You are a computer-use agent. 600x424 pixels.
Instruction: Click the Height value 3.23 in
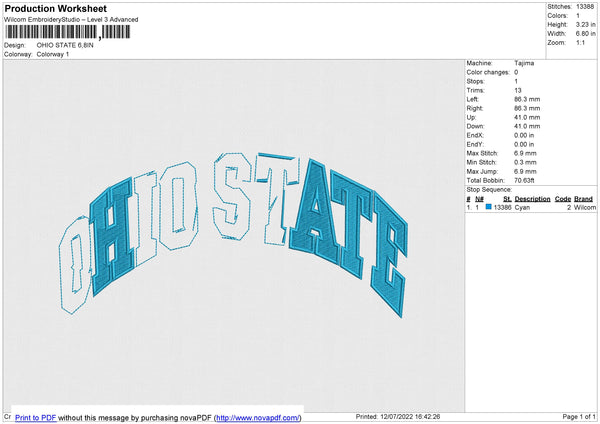[x=585, y=24]
